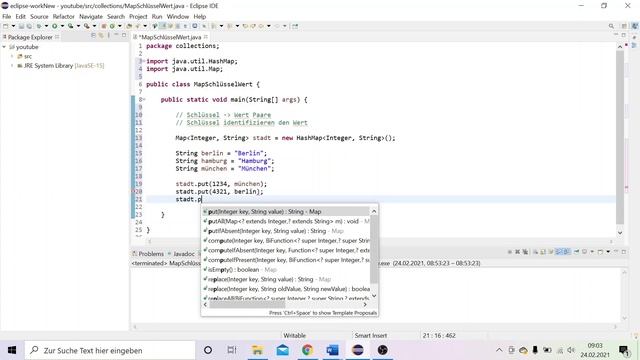Click the Coverage launch toolbar icon
The width and height of the screenshot is (640, 360).
[x=70, y=26]
